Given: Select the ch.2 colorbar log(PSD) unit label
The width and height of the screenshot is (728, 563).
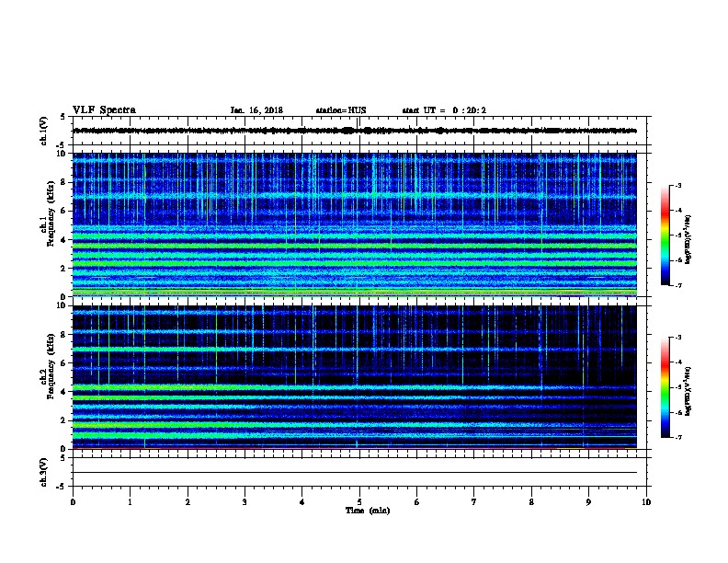Looking at the screenshot, I should (688, 391).
